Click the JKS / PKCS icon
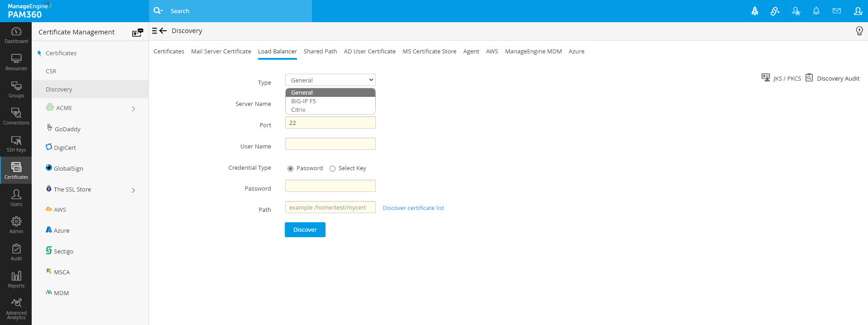The height and width of the screenshot is (325, 868). (766, 78)
